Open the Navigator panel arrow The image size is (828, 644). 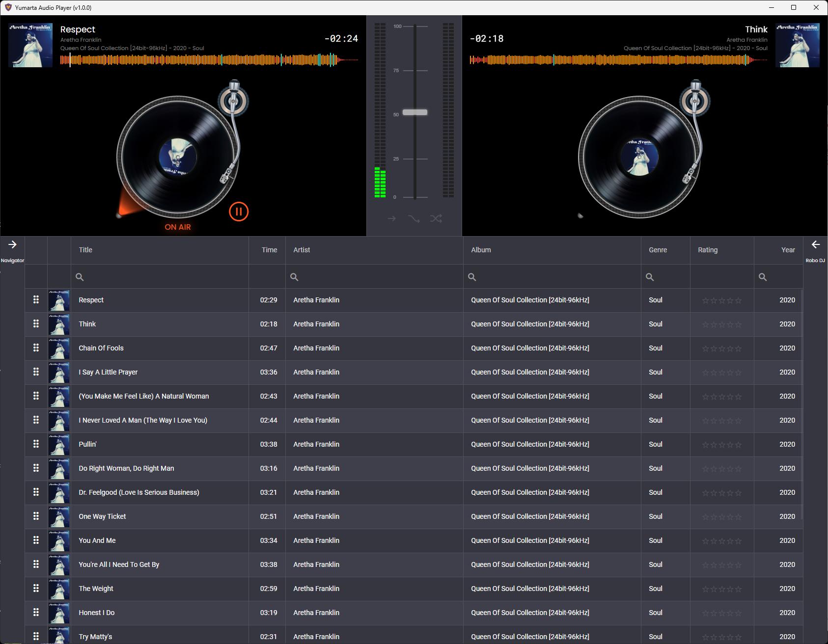point(12,244)
